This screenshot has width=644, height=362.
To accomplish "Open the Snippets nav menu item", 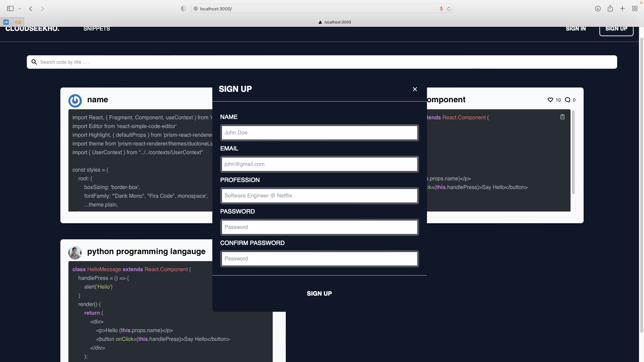I will pyautogui.click(x=97, y=29).
